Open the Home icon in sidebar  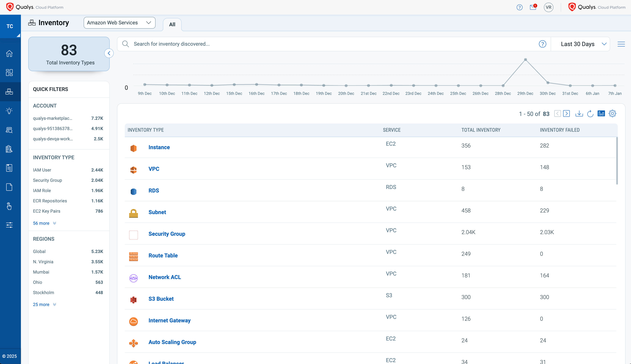coord(9,54)
